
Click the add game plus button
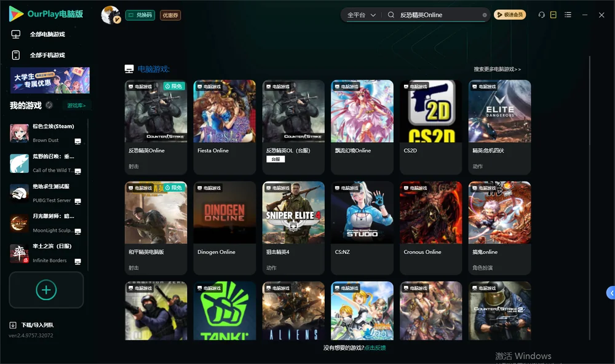(46, 290)
